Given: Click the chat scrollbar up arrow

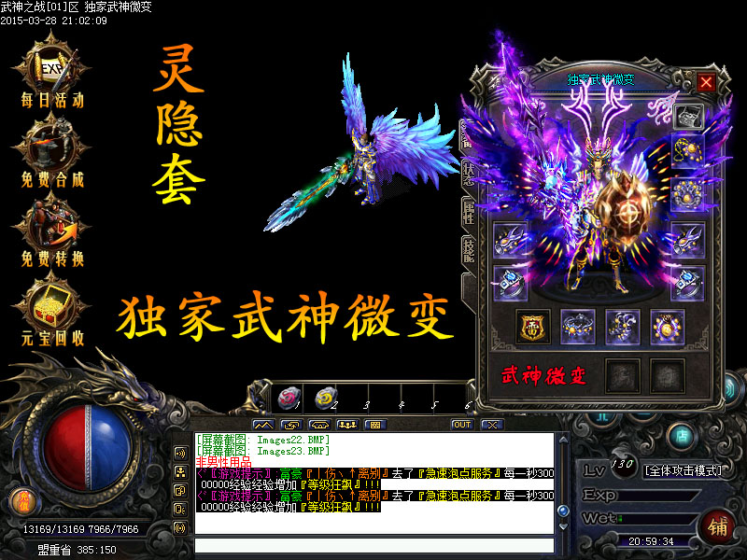Looking at the screenshot, I should point(563,439).
